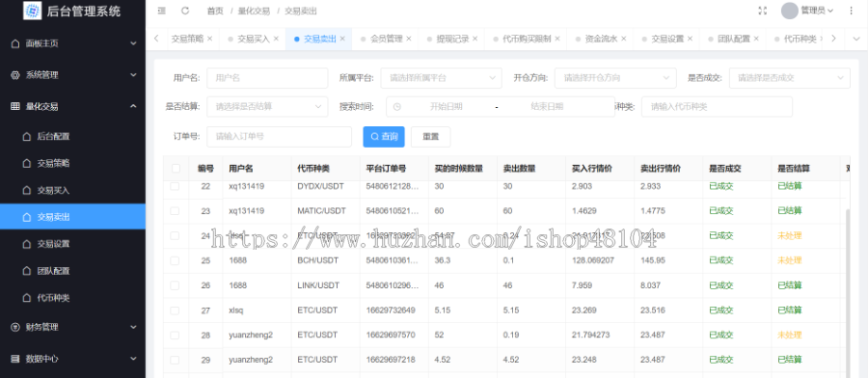The image size is (868, 378).
Task: Click the 量化交易 breadcrumb
Action: click(x=254, y=11)
